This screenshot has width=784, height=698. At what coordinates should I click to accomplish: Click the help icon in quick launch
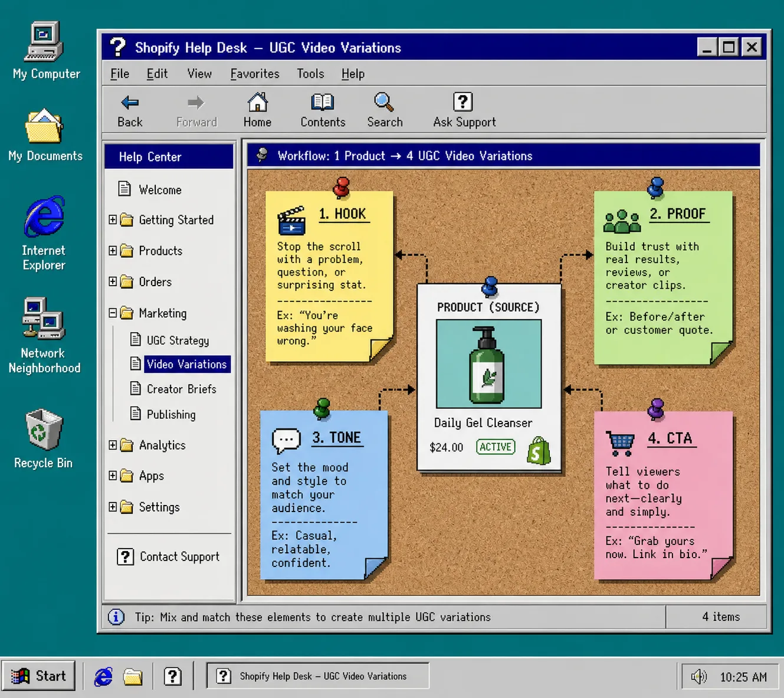click(172, 676)
